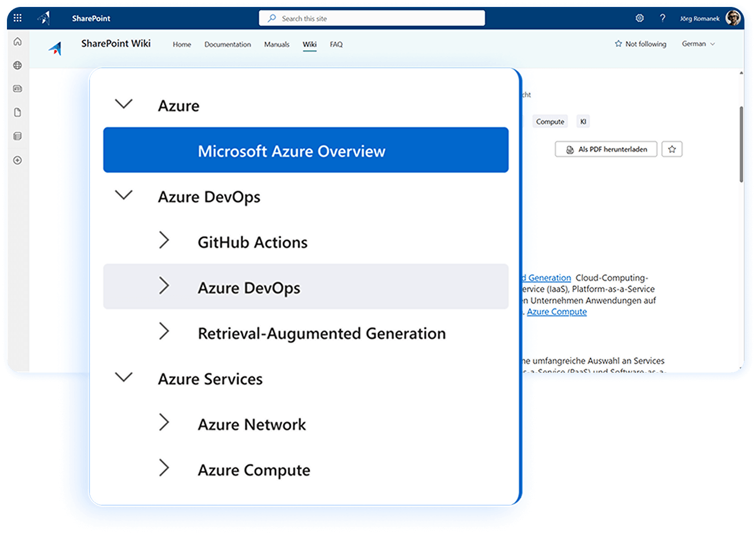Select Microsoft Azure Overview page
The width and height of the screenshot is (756, 537).
(x=306, y=150)
